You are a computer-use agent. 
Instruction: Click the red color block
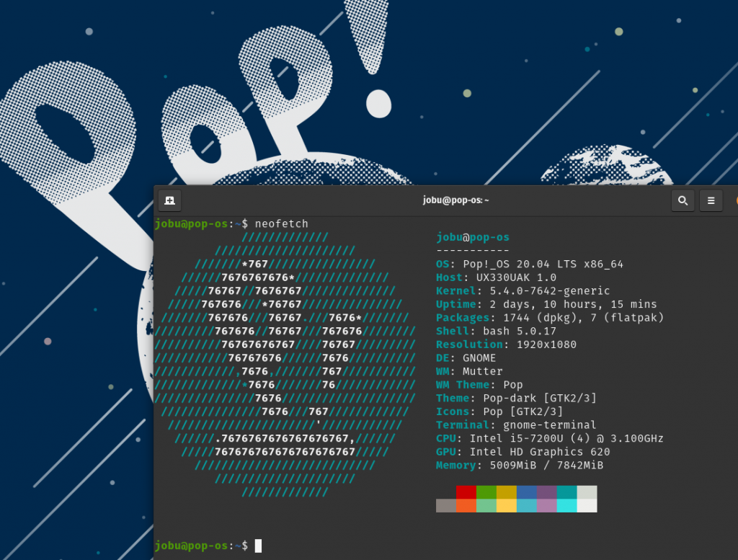[x=466, y=492]
